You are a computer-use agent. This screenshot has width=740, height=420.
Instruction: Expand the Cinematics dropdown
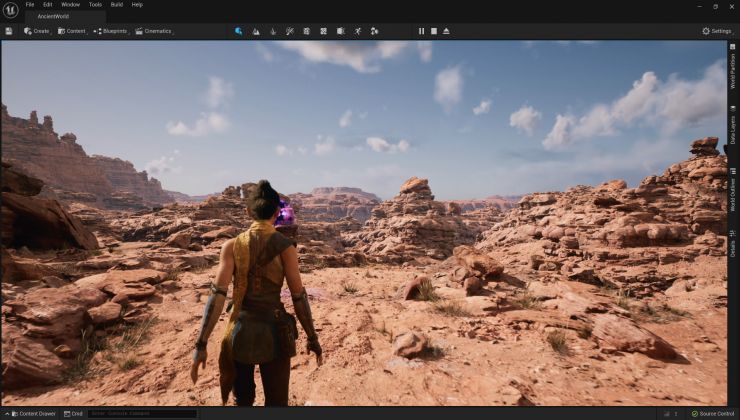coord(154,31)
